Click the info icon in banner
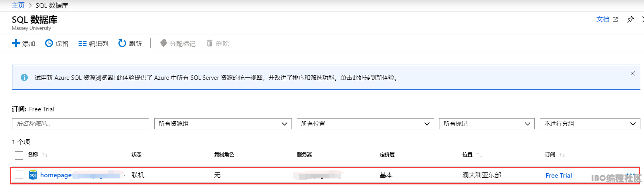 [24, 77]
